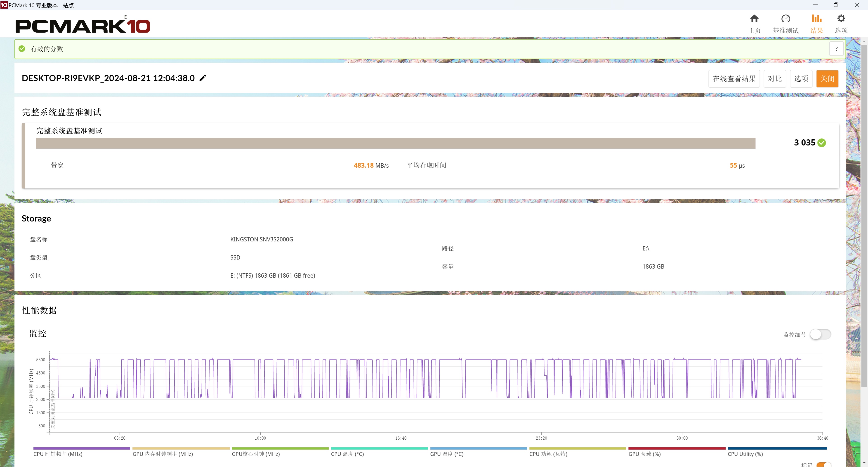
Task: Click the Compare (对比) button
Action: (775, 79)
